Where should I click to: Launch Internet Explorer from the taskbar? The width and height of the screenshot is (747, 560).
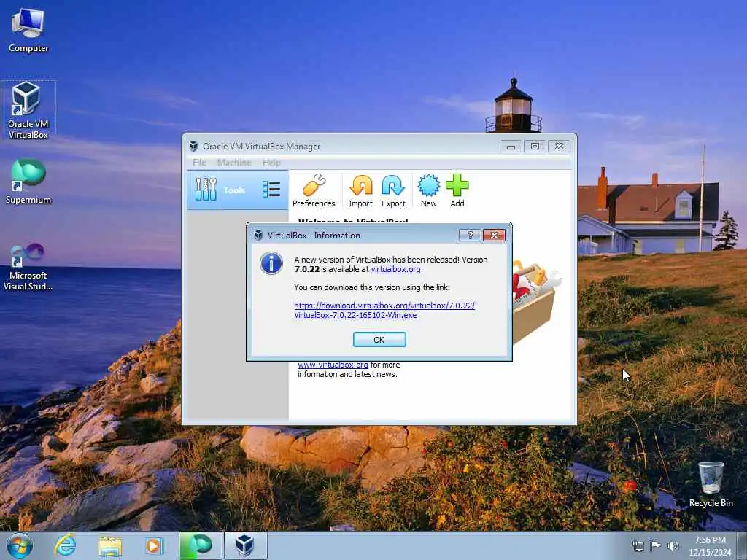tap(65, 545)
